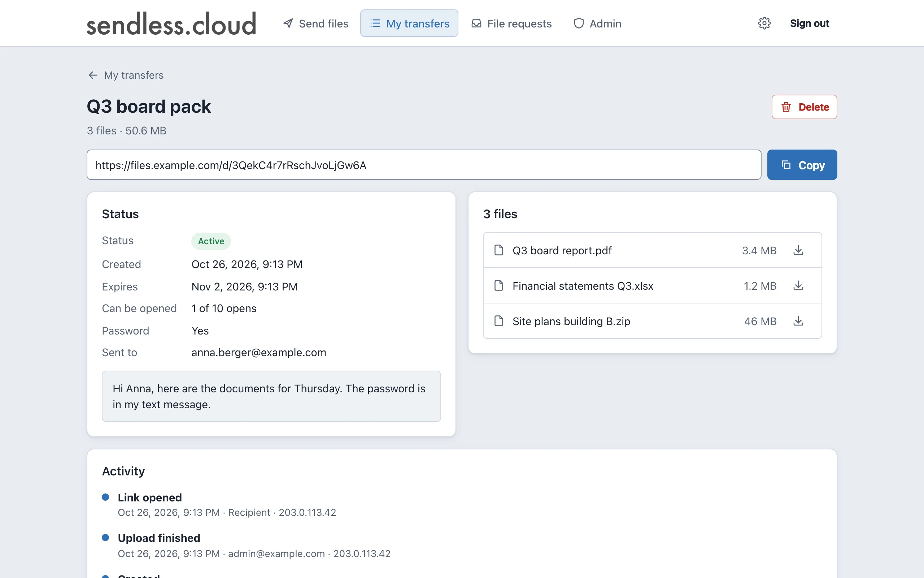Click the Recipient 203.0.113.42 detail line
This screenshot has height=578, width=924.
point(227,513)
